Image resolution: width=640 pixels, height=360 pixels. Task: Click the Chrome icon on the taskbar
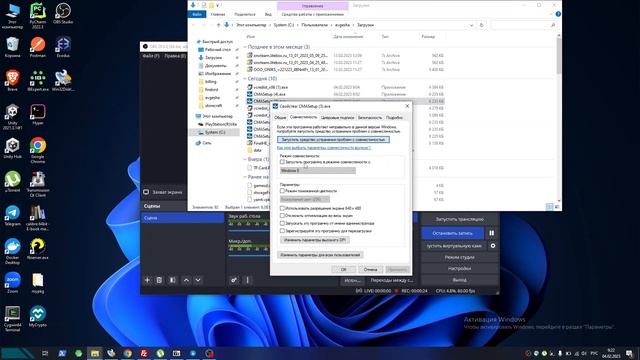(128, 353)
